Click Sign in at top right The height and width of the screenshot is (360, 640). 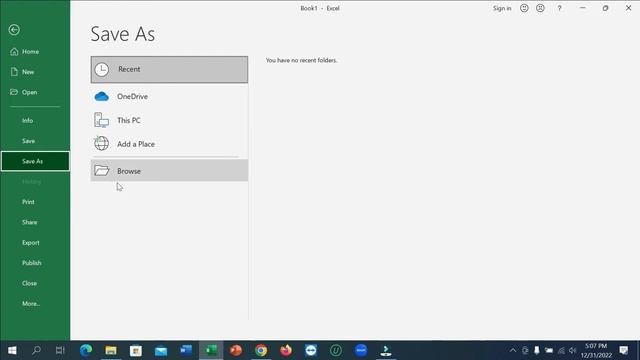point(502,8)
